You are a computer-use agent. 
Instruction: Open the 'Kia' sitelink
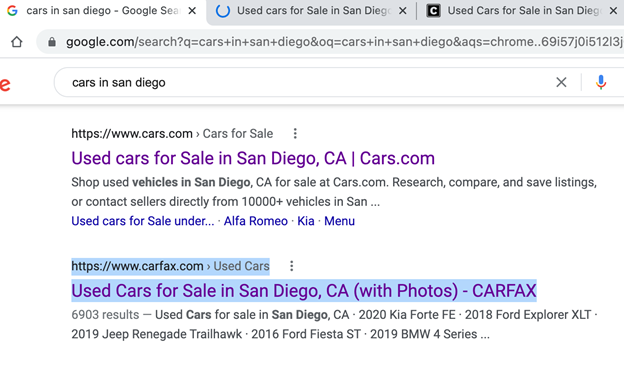(306, 221)
